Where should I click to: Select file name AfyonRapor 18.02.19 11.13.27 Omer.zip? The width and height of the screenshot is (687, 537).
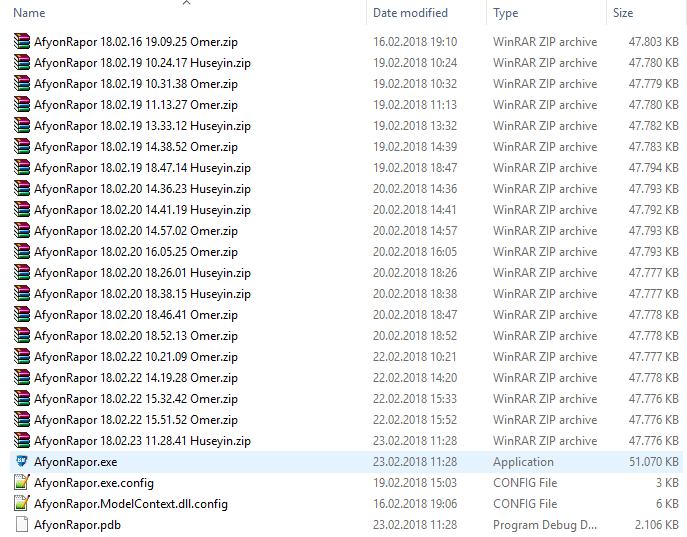pyautogui.click(x=136, y=105)
